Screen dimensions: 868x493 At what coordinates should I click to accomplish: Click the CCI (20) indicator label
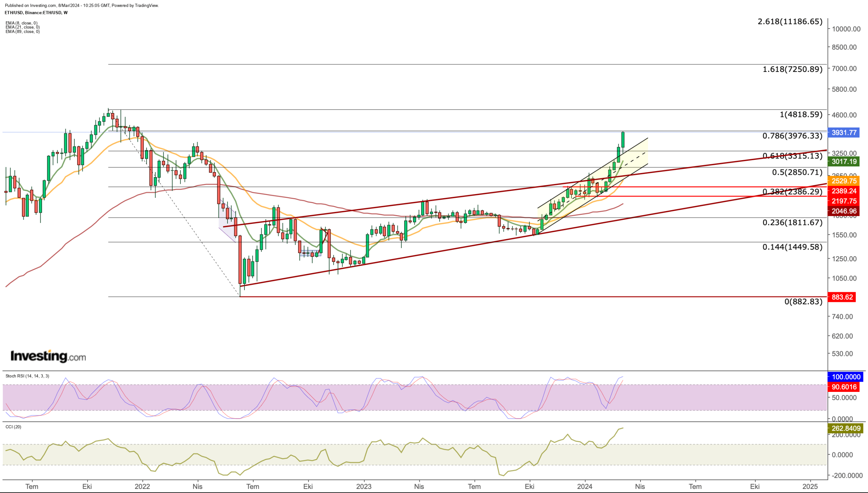[x=13, y=427]
